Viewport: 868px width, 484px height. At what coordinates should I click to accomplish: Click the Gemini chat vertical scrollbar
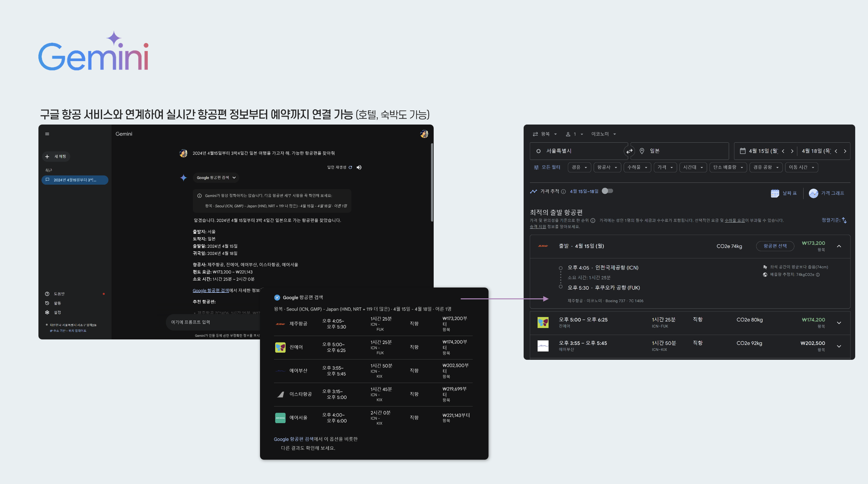click(x=432, y=182)
